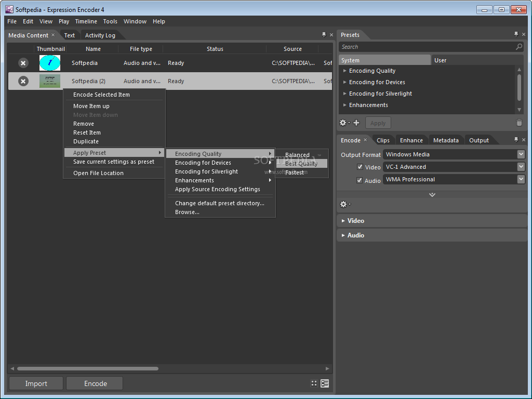Click the Import button
This screenshot has height=399, width=532.
click(36, 383)
